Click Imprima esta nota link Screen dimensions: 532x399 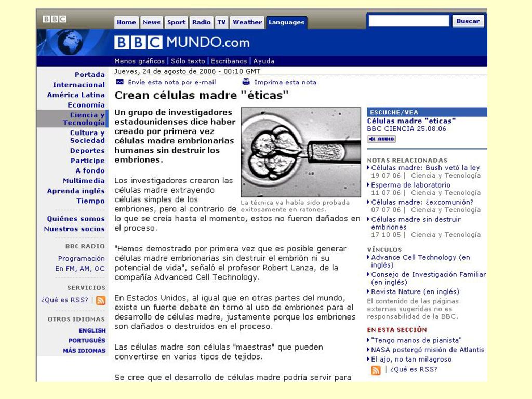coord(285,82)
